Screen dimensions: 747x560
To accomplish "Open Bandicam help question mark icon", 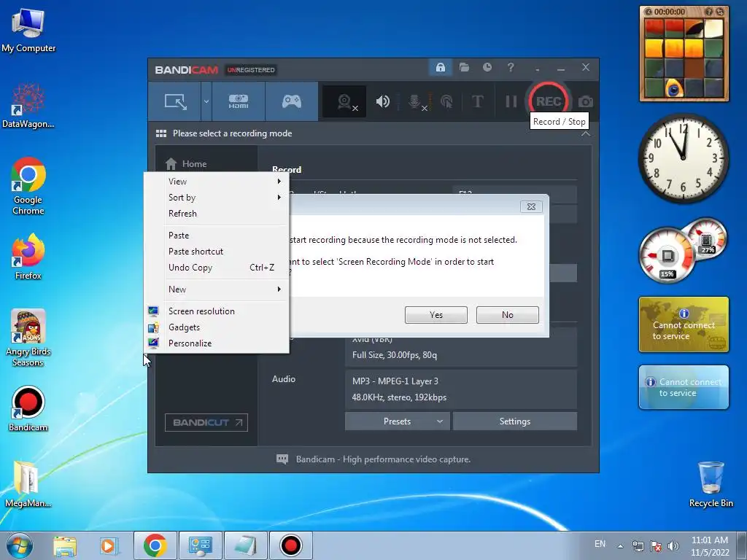I will [510, 68].
